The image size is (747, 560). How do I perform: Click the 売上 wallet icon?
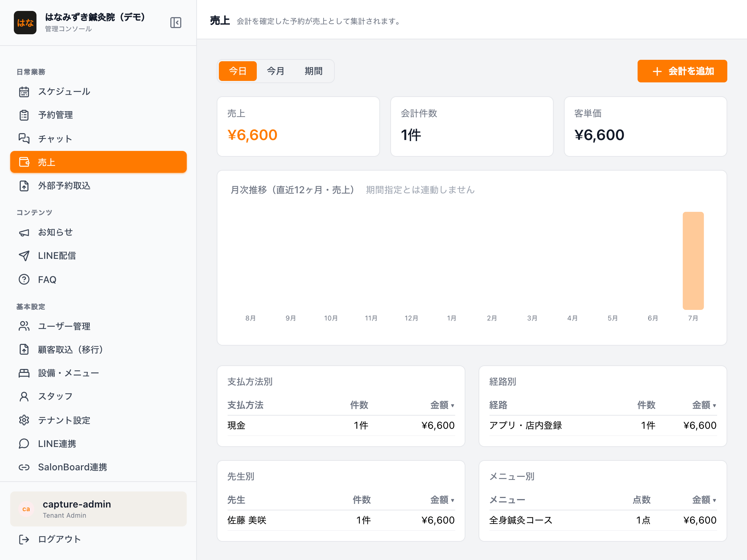[x=24, y=162]
